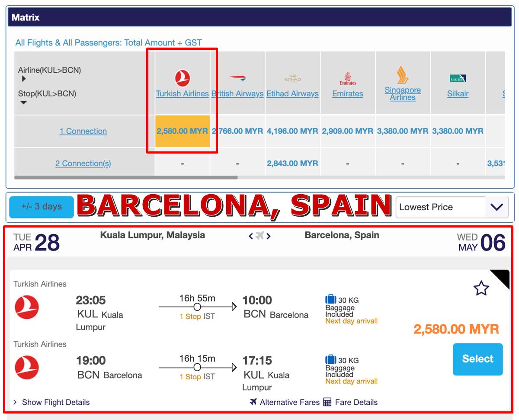519x420 pixels.
Task: Open the Etihad Airways link
Action: click(x=292, y=93)
